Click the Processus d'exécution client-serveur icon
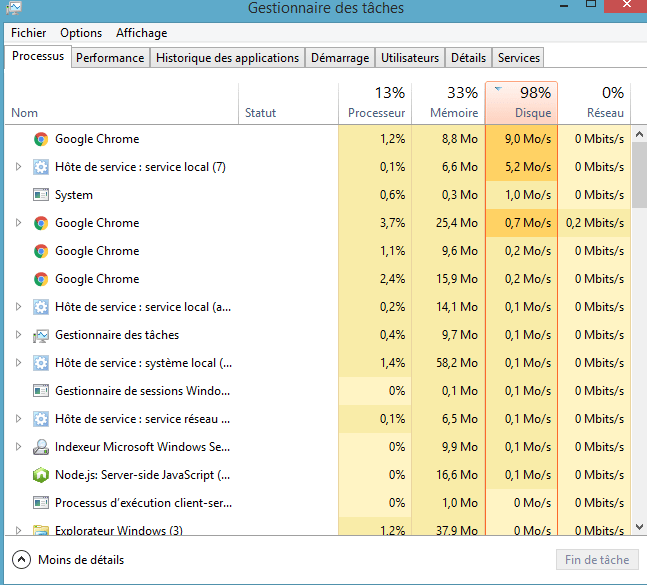 (x=41, y=503)
